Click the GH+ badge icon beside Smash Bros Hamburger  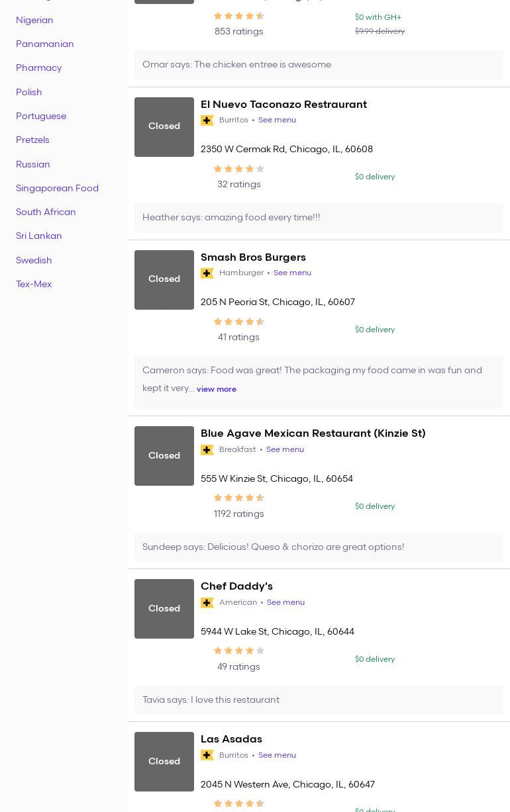point(207,273)
